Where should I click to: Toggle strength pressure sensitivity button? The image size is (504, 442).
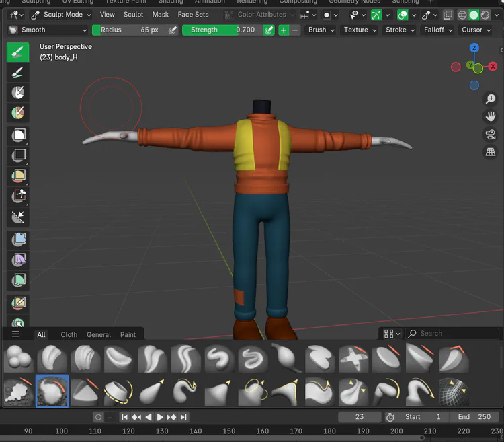[x=269, y=30]
